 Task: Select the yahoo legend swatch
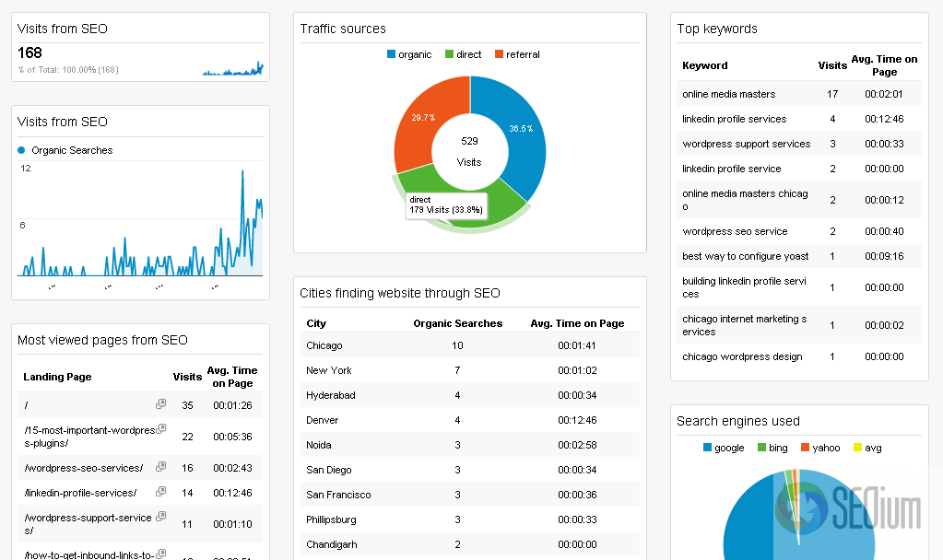806,448
